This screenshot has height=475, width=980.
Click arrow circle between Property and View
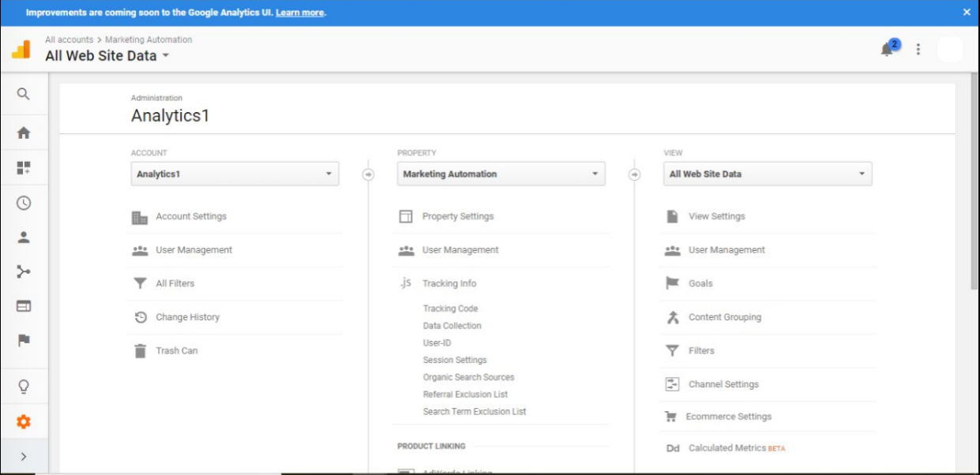(x=634, y=174)
